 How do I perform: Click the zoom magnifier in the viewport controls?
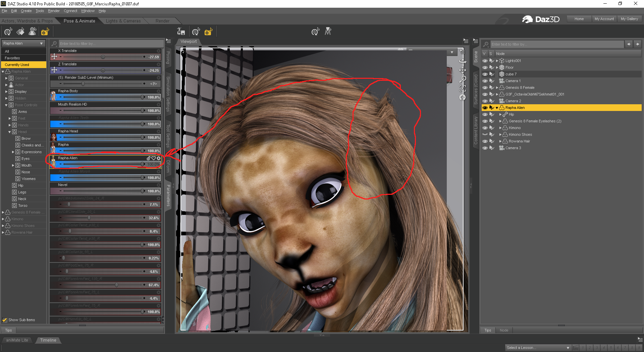pyautogui.click(x=463, y=79)
